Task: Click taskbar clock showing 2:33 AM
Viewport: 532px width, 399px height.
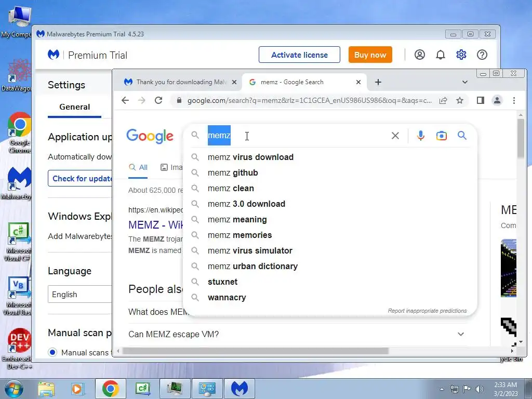Action: point(506,389)
